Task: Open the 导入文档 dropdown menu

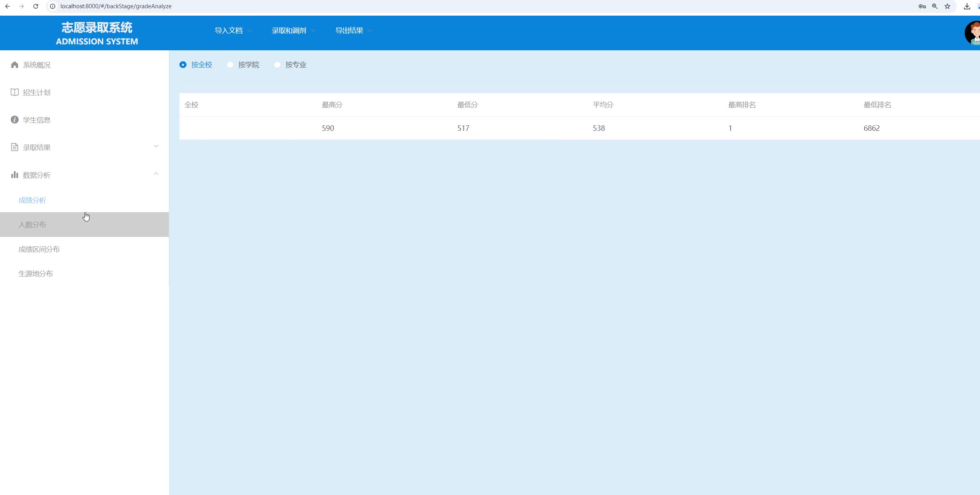Action: (233, 31)
